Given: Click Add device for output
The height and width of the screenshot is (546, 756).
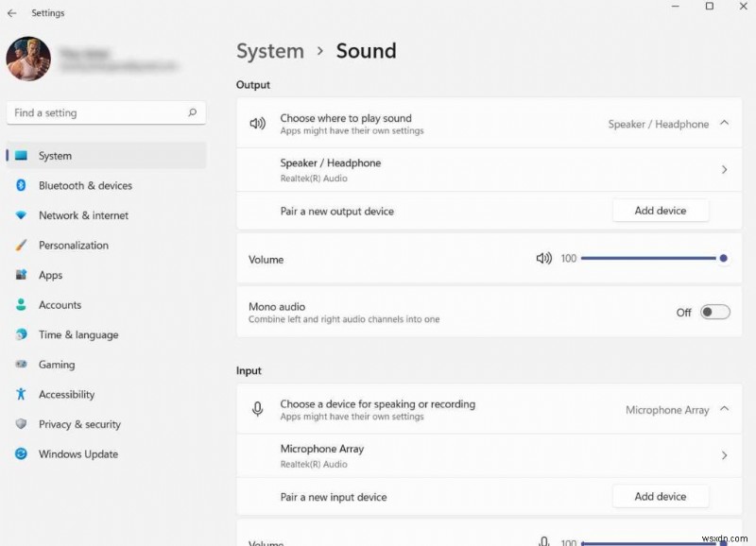Looking at the screenshot, I should pos(661,210).
